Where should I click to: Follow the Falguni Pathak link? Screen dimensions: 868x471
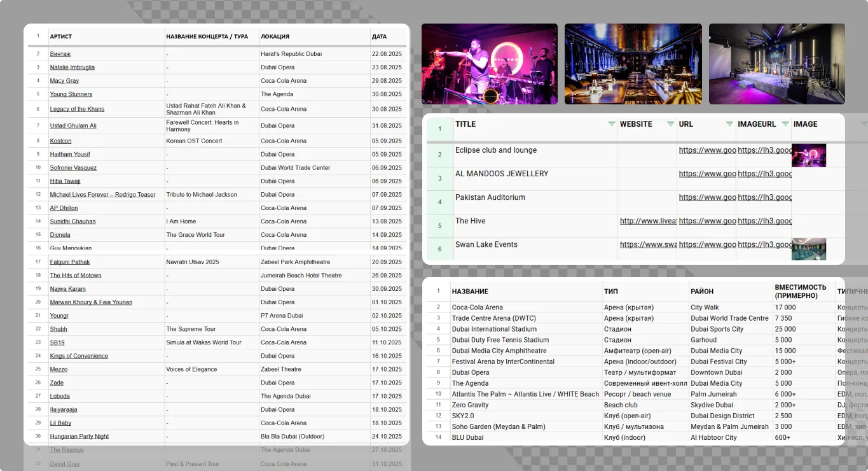70,262
